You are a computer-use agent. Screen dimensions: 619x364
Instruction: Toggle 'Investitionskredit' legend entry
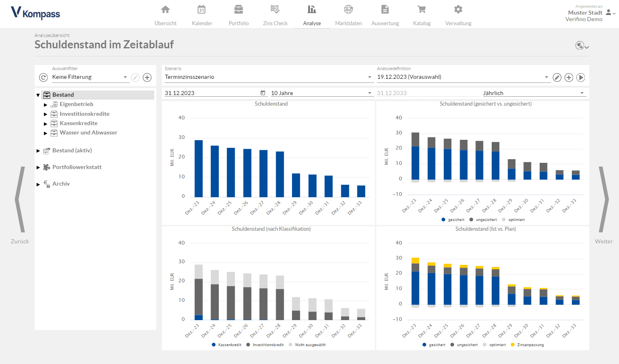(x=265, y=345)
